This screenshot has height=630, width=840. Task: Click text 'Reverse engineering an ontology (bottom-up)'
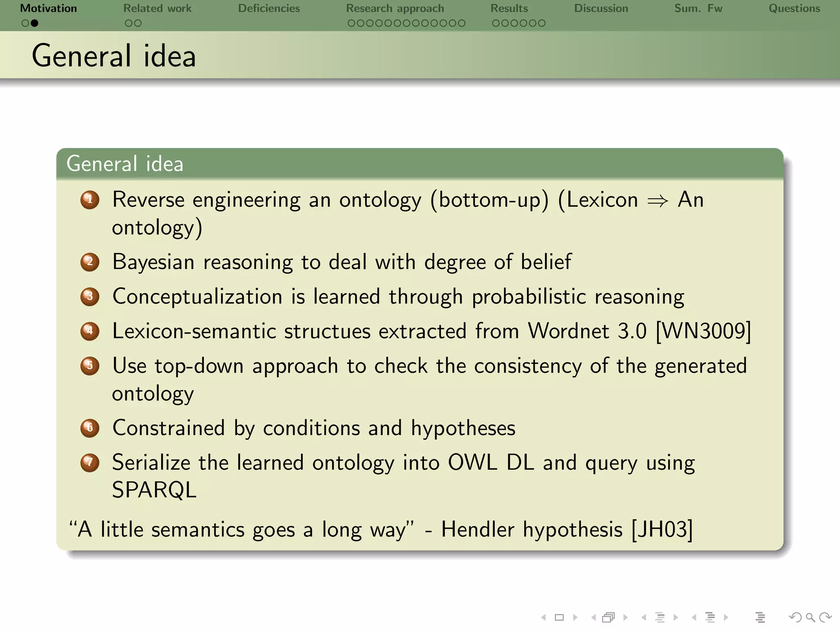pyautogui.click(x=331, y=200)
